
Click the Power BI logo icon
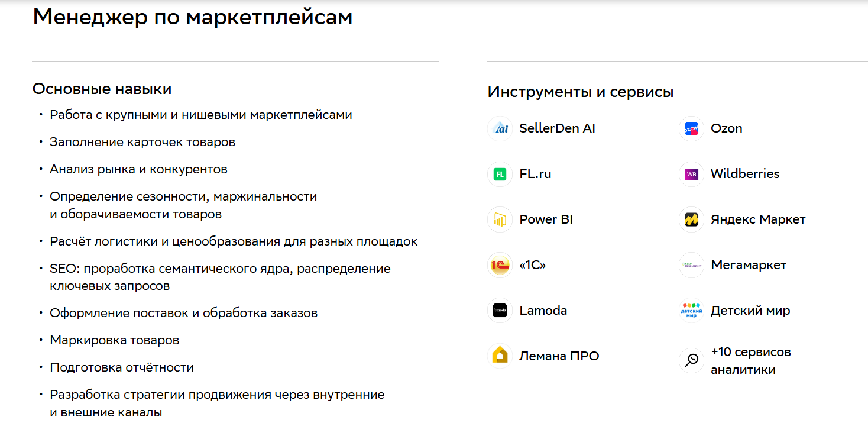point(500,219)
